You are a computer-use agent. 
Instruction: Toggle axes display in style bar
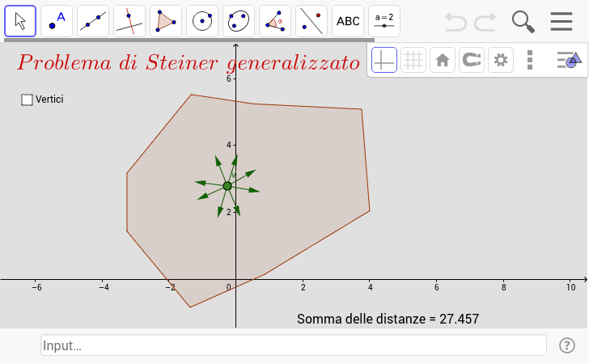[384, 60]
